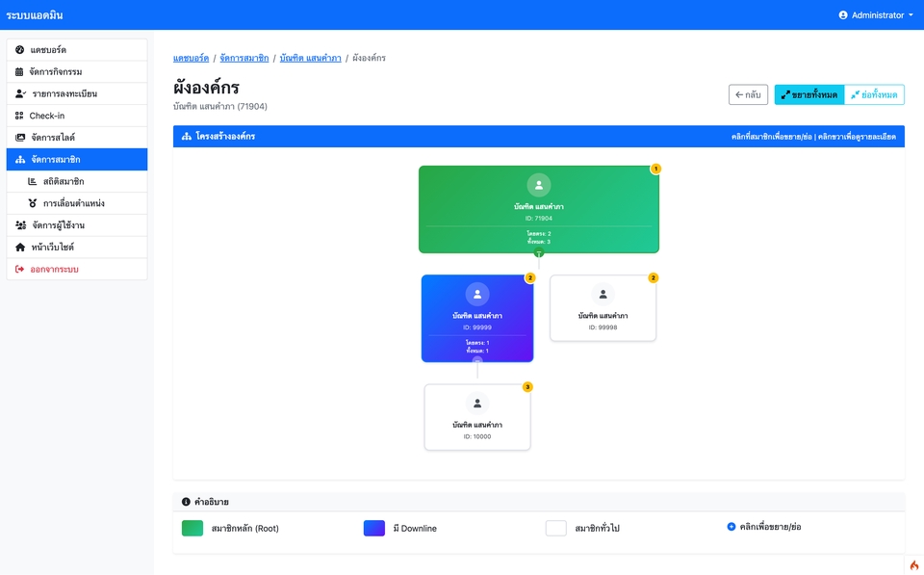924x575 pixels.
Task: Toggle the blue member node ID 99999
Action: tap(477, 318)
